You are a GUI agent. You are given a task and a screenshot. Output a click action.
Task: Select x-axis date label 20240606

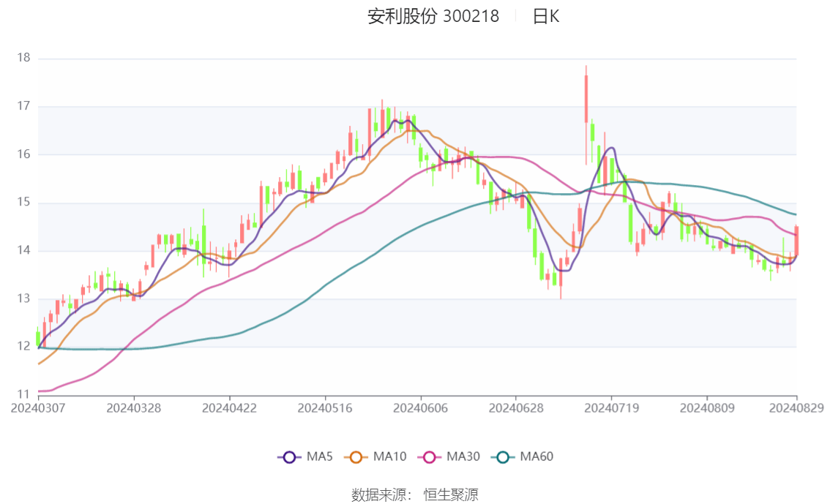[420, 408]
